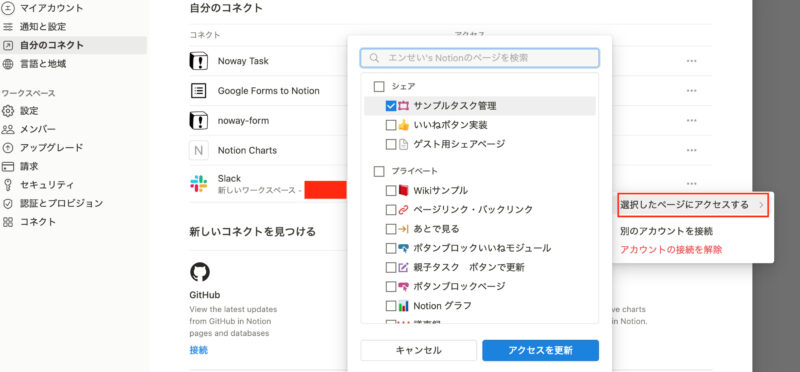Toggle the シェア section checkbox
The image size is (800, 372).
(x=379, y=87)
